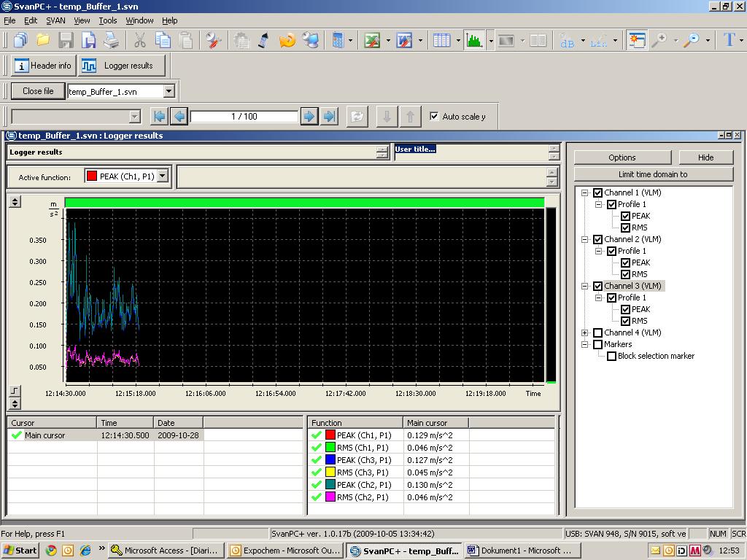Collapse the Markers tree node
This screenshot has height=560, width=747.
pos(584,344)
